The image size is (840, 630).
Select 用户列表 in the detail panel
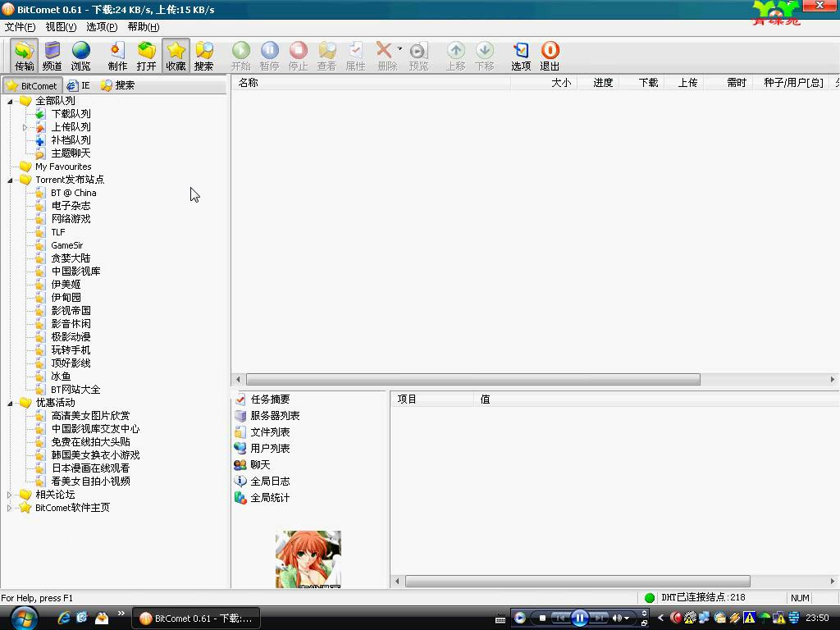[x=270, y=449]
